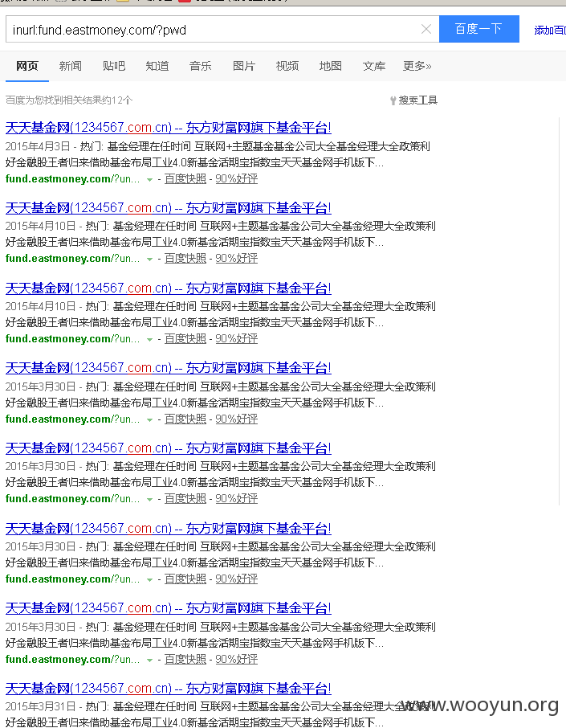Open the 贴吧 tab

point(114,66)
